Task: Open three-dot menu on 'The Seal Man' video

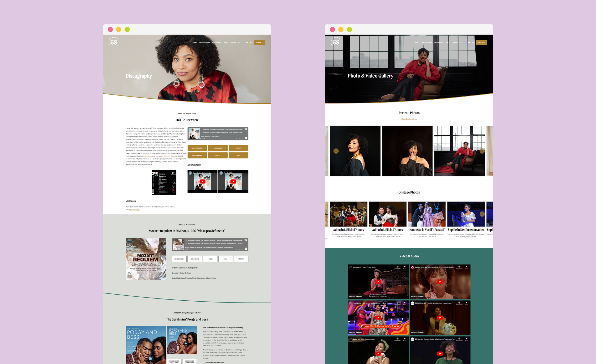Action: tap(245, 173)
